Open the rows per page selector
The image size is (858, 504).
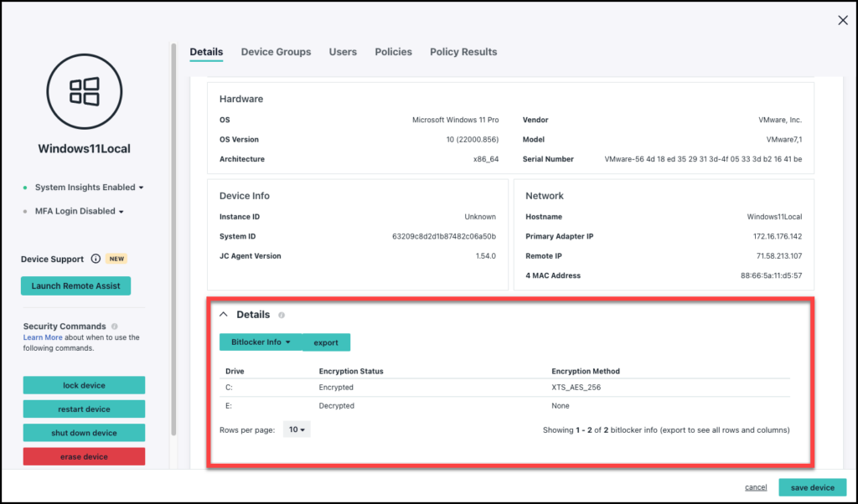(296, 428)
